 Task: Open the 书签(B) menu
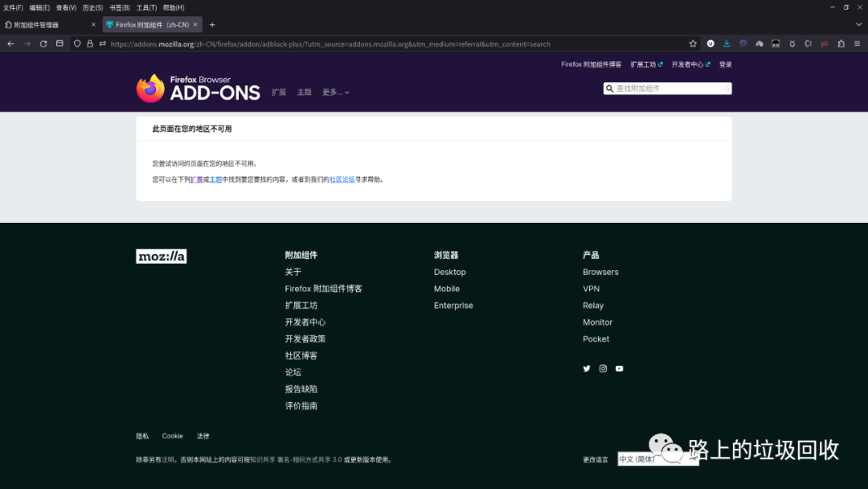120,8
